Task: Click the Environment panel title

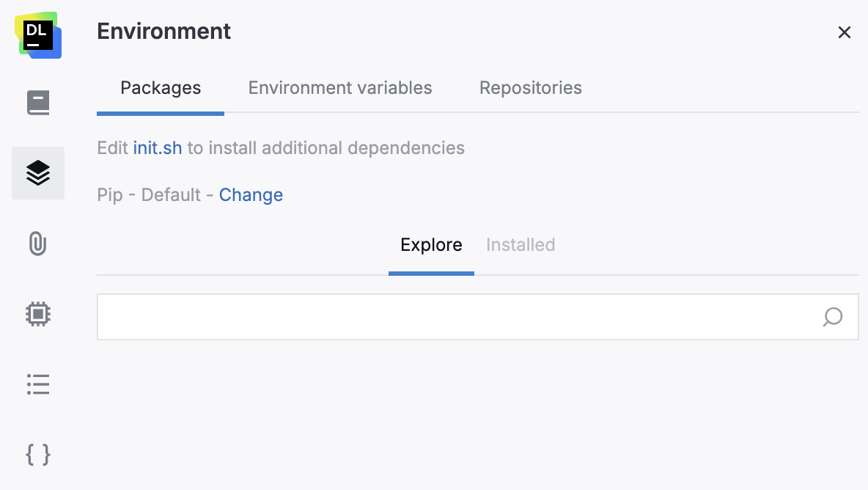Action: (x=163, y=32)
